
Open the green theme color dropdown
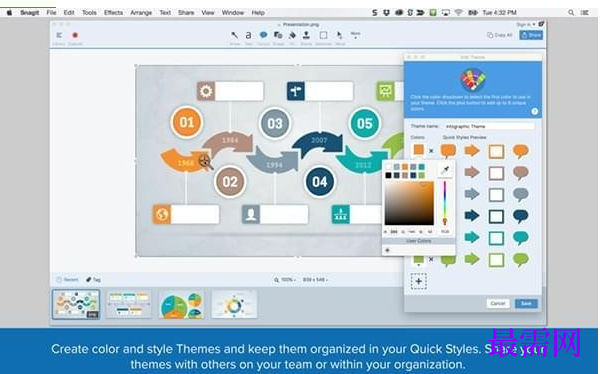(x=419, y=261)
